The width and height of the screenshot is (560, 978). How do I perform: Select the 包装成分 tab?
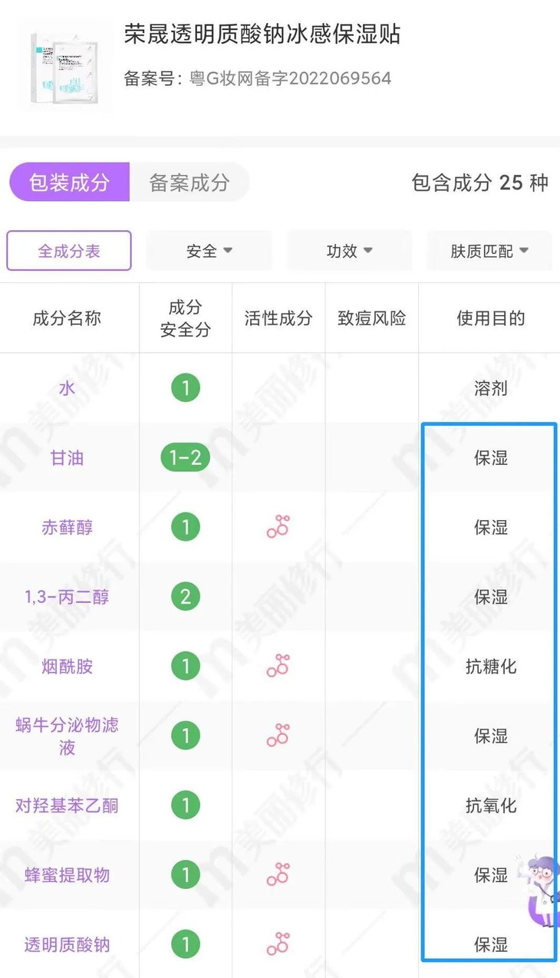point(69,183)
